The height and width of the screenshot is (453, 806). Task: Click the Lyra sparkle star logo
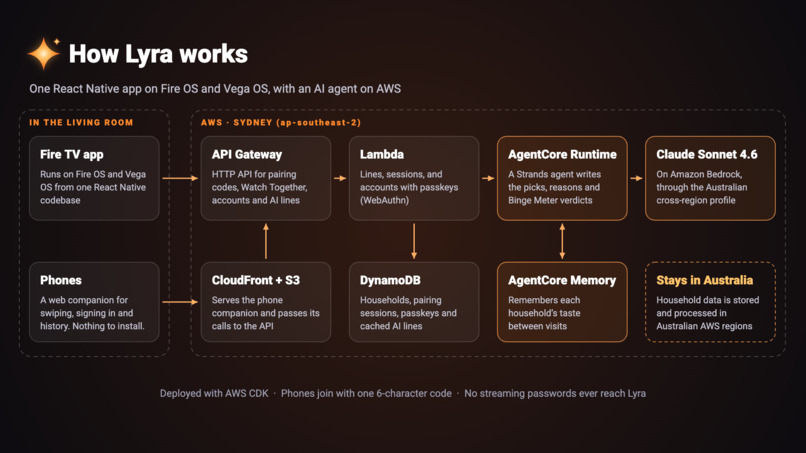tap(44, 53)
